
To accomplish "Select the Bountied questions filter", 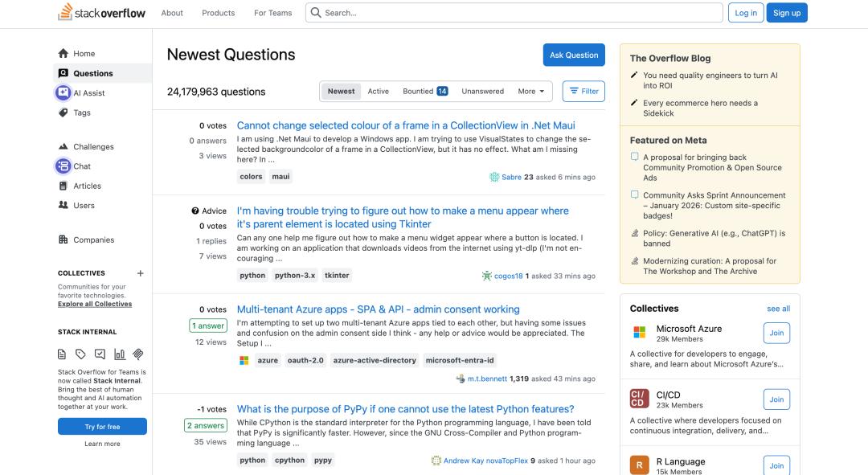I will point(425,92).
